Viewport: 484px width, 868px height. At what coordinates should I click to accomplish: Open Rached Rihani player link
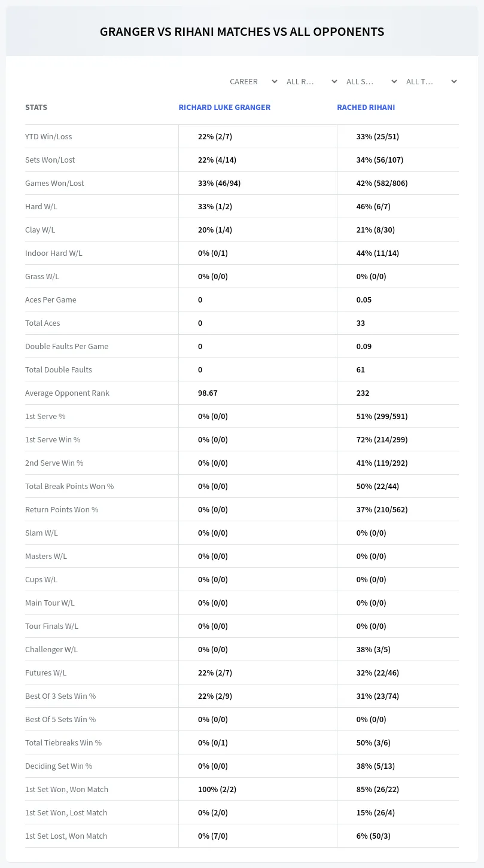click(x=366, y=108)
